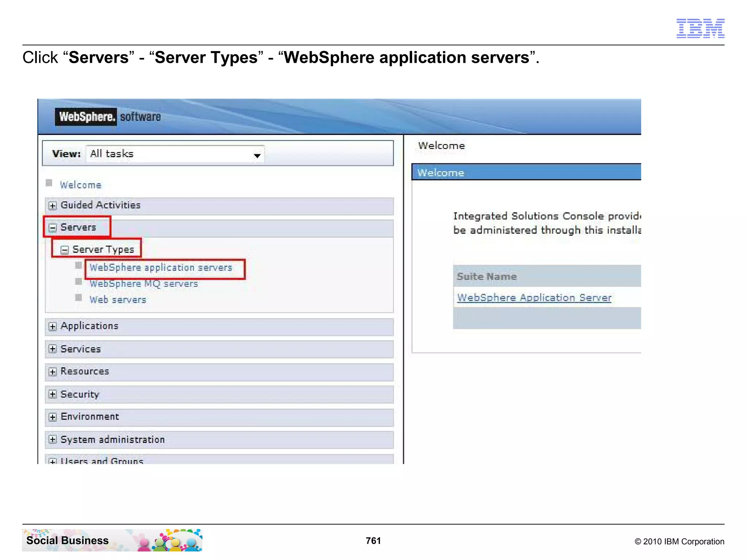Expand the Resources section
This screenshot has height=560, width=747.
coord(53,372)
